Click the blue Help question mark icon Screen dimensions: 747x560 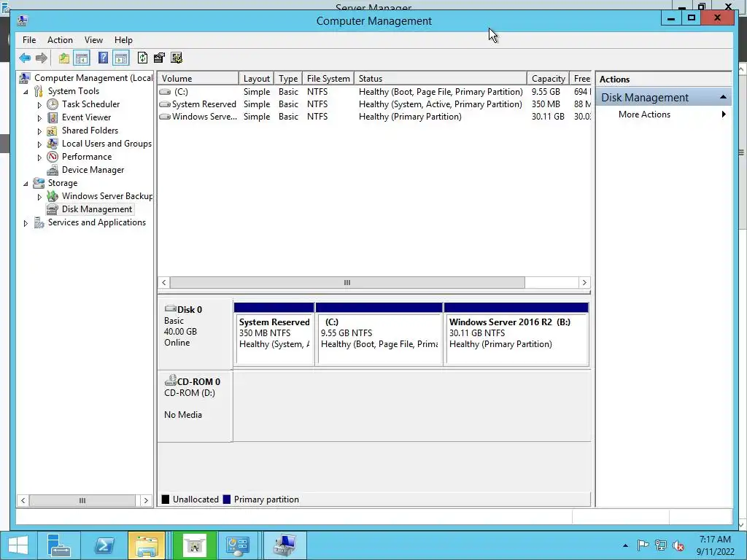(x=103, y=58)
